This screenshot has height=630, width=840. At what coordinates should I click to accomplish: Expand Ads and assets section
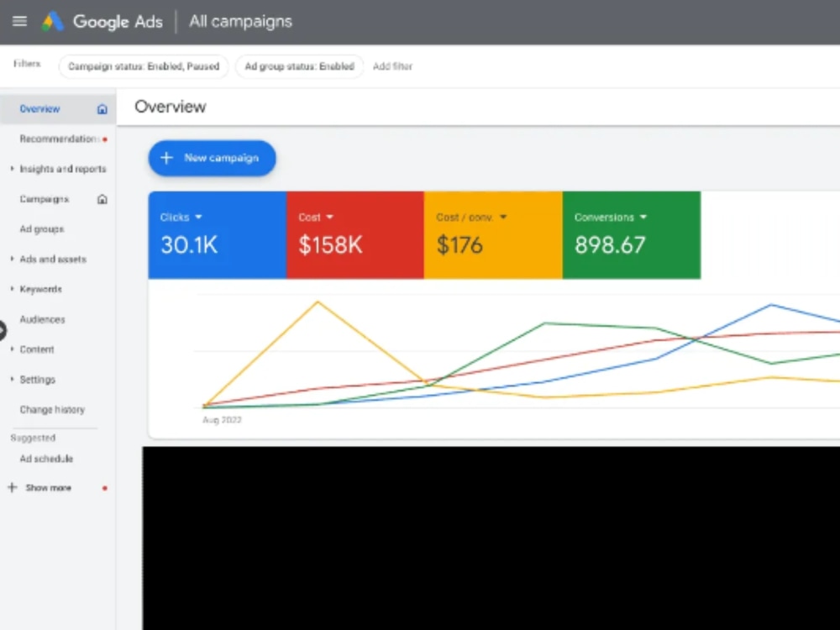[12, 259]
